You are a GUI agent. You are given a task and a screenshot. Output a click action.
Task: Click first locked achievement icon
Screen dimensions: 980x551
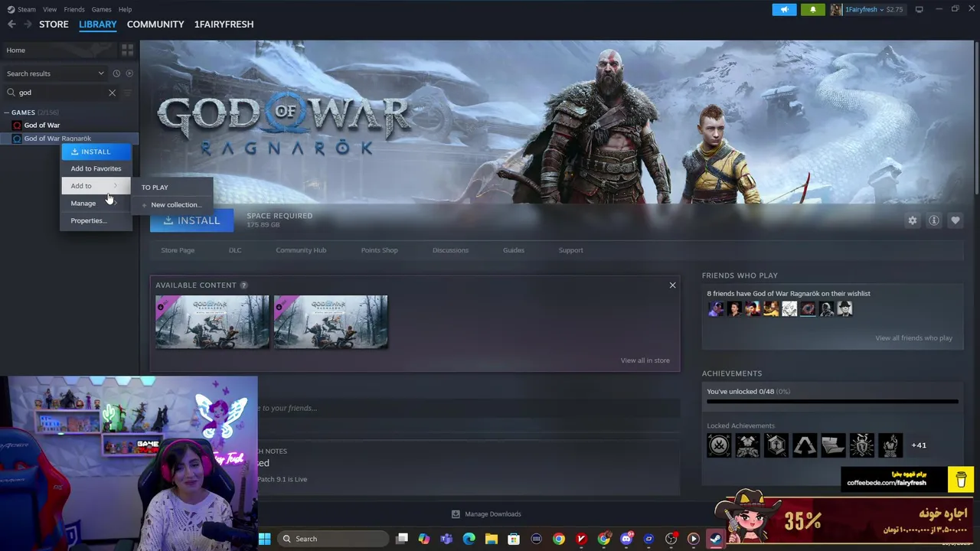click(x=719, y=445)
